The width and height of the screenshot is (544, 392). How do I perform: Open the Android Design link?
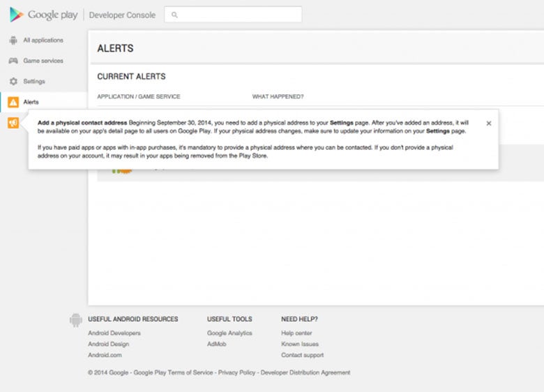pos(108,344)
